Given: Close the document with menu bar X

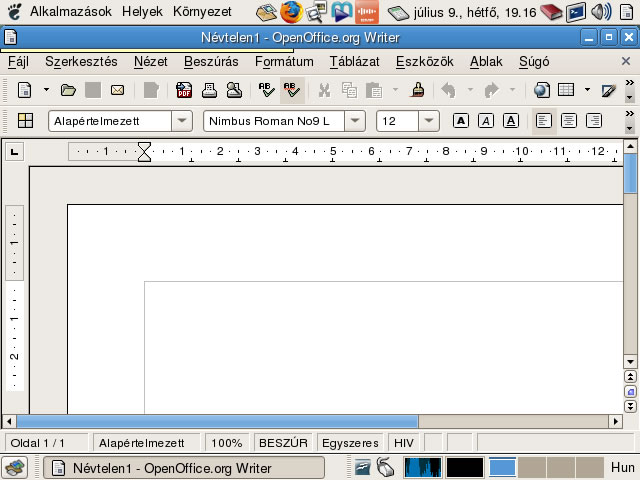Looking at the screenshot, I should (626, 61).
